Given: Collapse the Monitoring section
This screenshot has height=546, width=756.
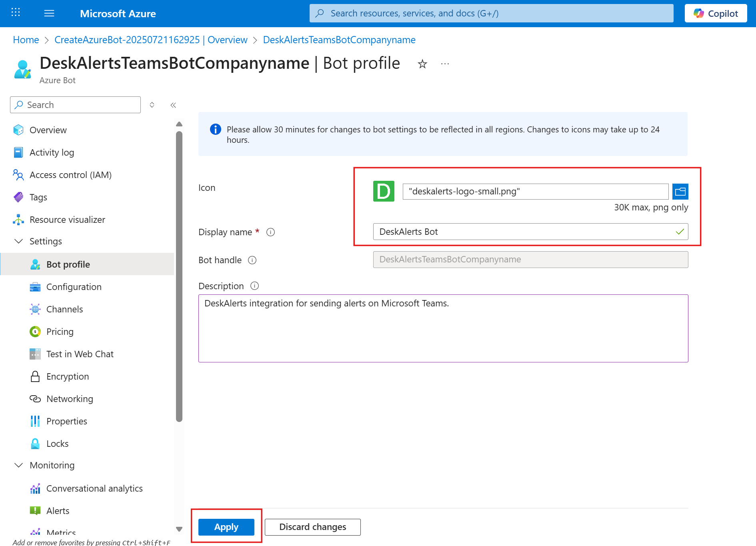Looking at the screenshot, I should (x=18, y=465).
